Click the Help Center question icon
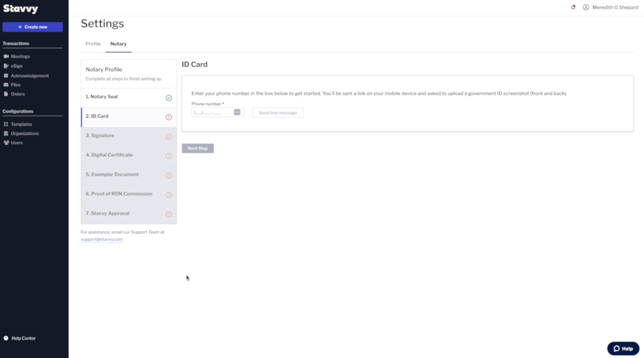The height and width of the screenshot is (358, 644). [6, 338]
